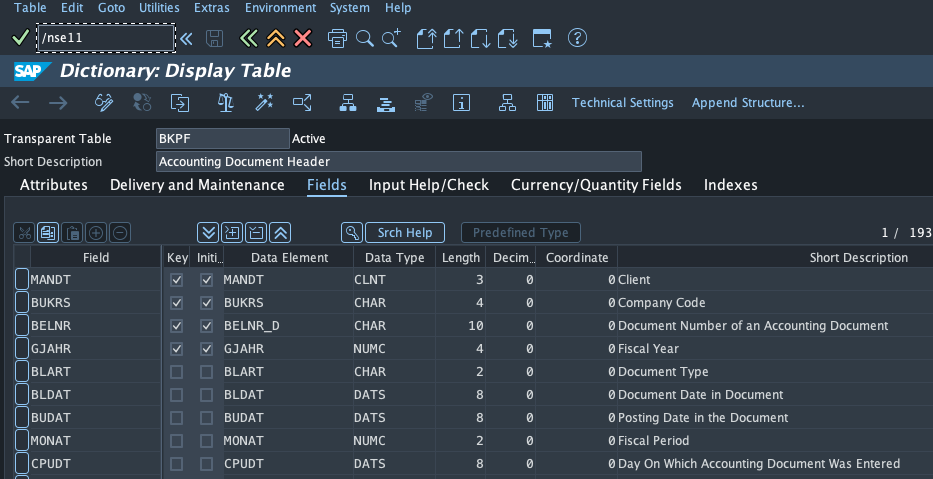The width and height of the screenshot is (933, 479).
Task: Collapse all includes double-up chevron
Action: [280, 233]
